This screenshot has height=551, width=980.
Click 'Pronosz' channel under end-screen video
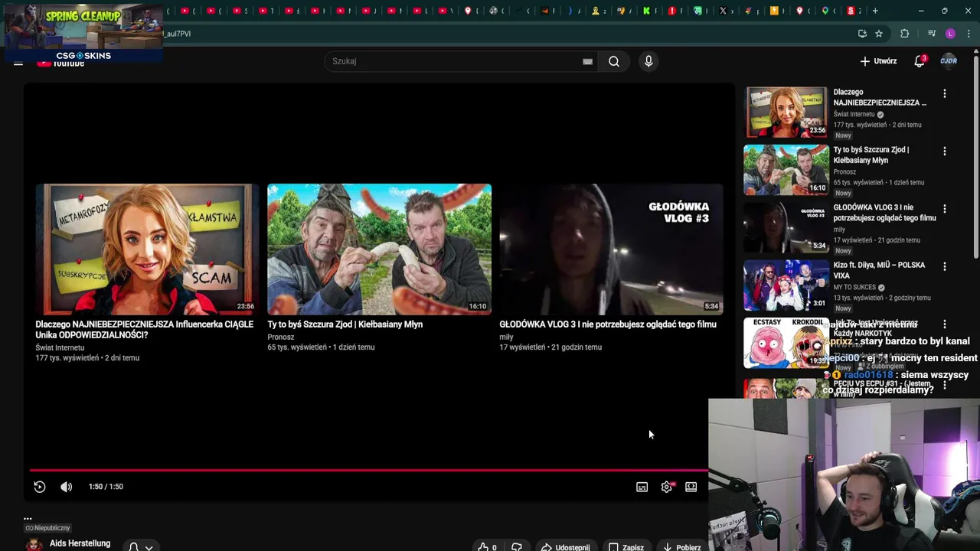pos(280,337)
